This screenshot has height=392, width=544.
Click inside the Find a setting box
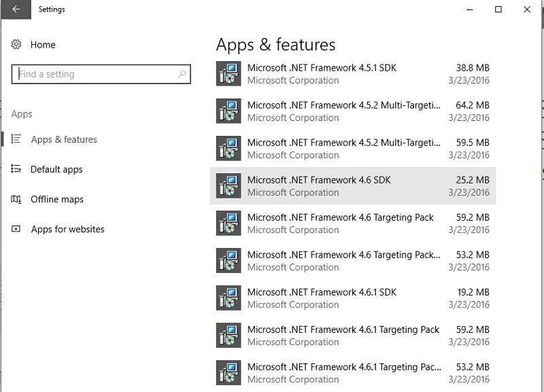(x=95, y=74)
